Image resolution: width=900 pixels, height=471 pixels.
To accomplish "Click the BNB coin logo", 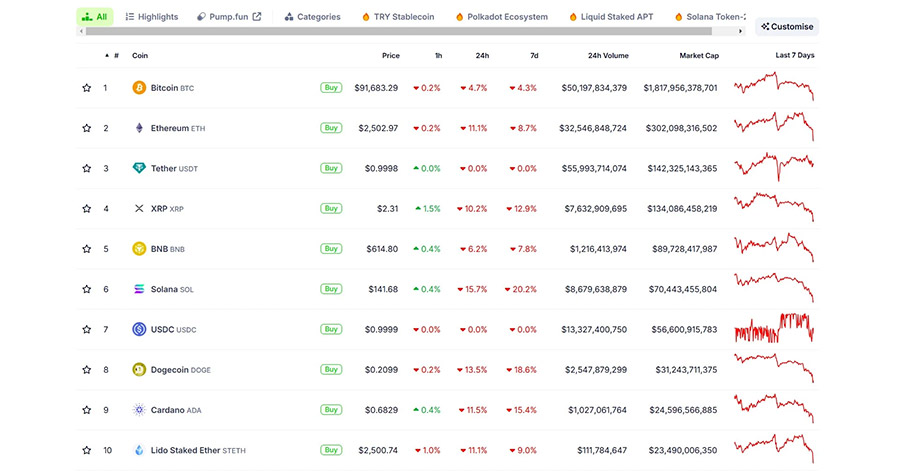I will [x=139, y=248].
